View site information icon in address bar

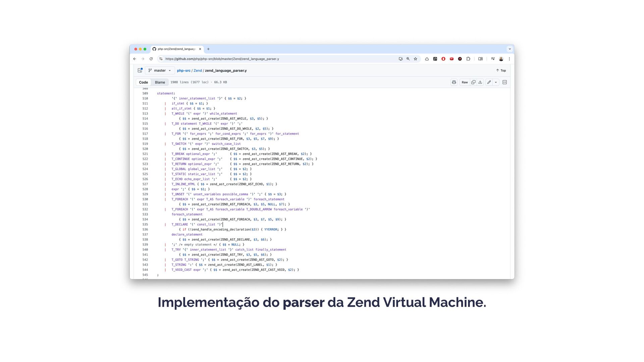click(x=161, y=59)
